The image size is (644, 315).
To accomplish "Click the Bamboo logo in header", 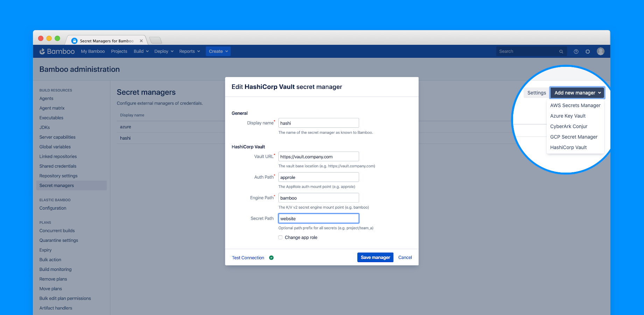I will coord(57,51).
